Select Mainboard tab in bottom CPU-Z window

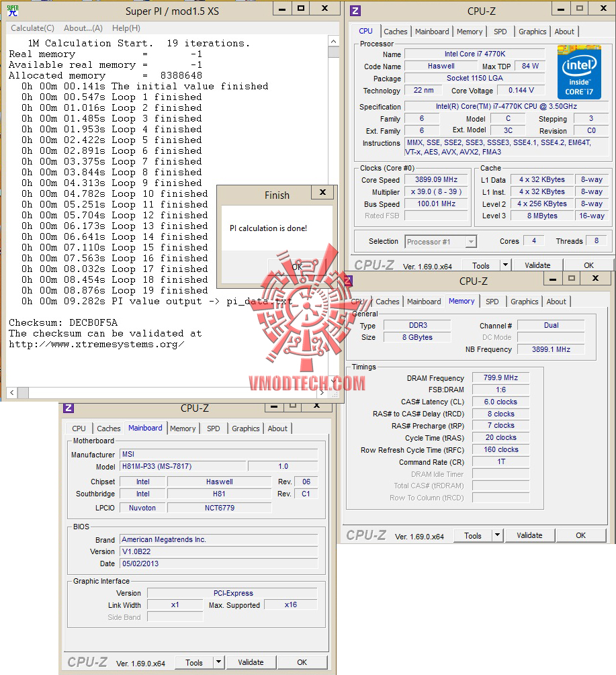(x=145, y=428)
